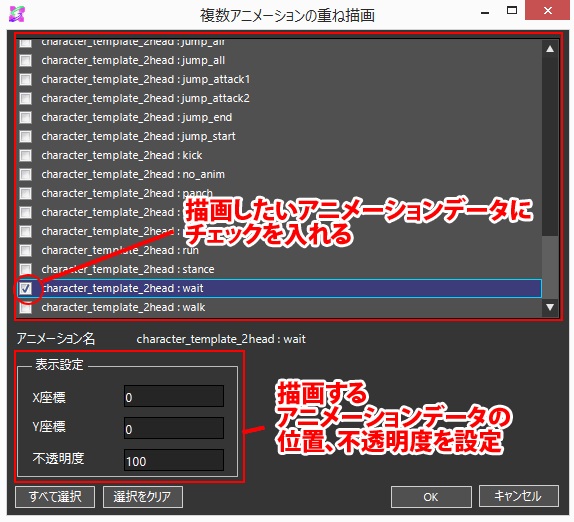Viewport: 574px width, 522px height.
Task: Click the キャンセル button
Action: click(x=519, y=497)
